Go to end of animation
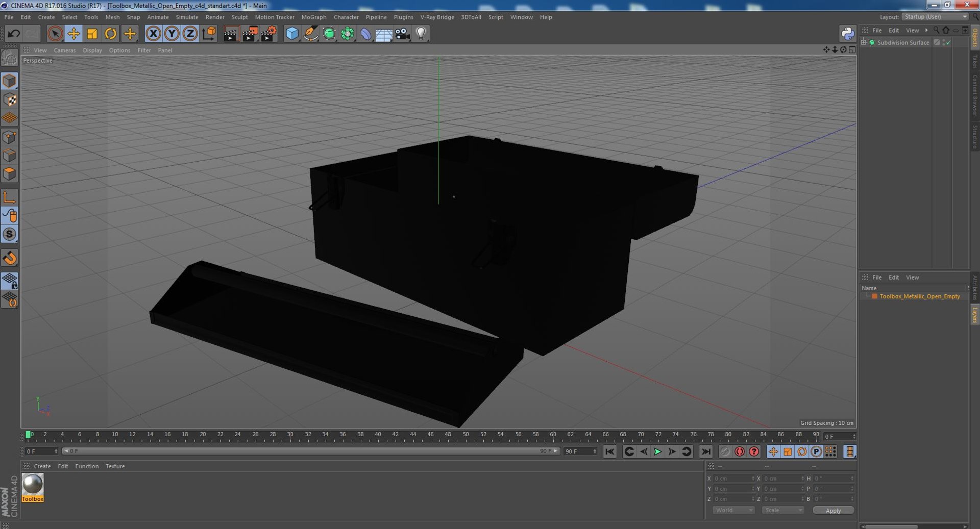980x529 pixels. [x=705, y=451]
